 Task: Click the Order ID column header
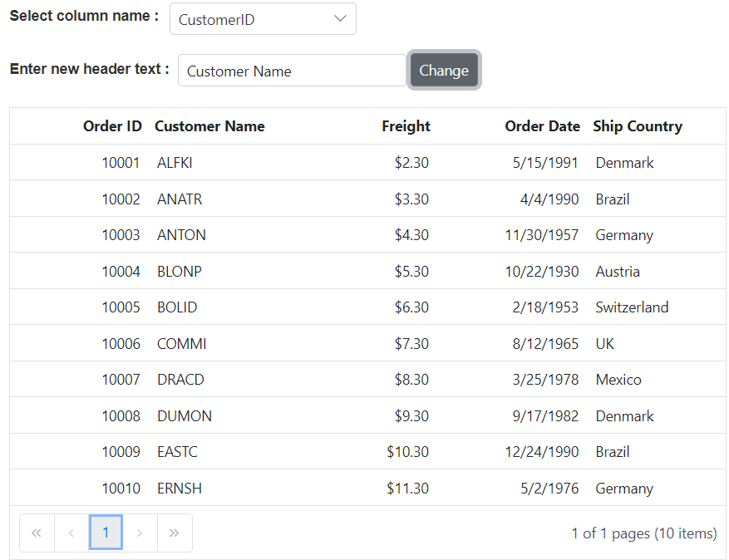click(112, 126)
